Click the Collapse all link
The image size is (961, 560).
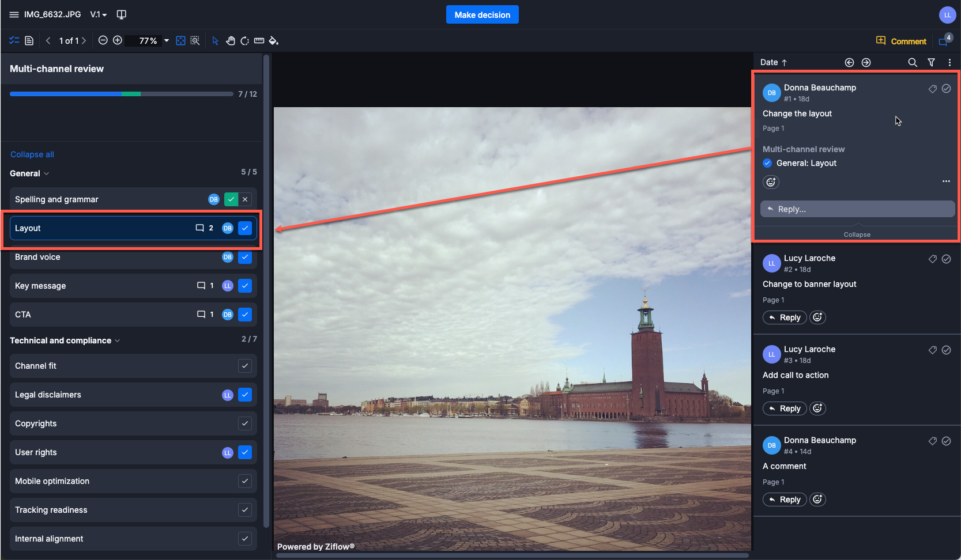32,154
